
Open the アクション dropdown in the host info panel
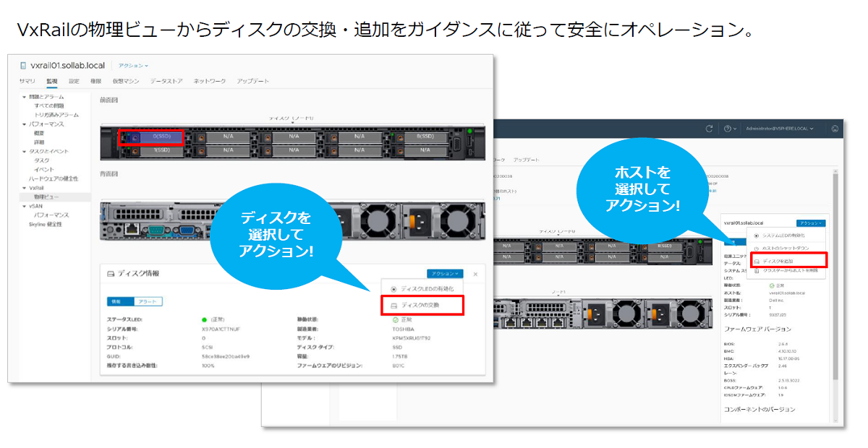click(810, 223)
